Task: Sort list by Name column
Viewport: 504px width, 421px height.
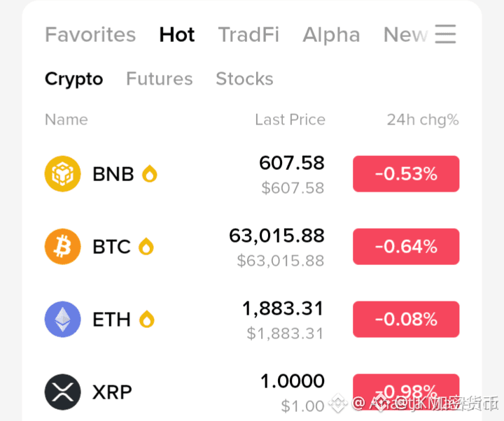Action: [66, 120]
